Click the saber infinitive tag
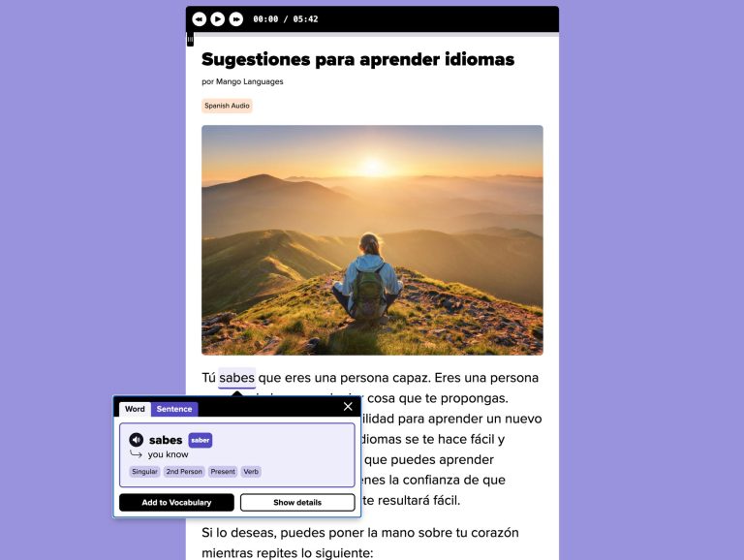744x560 pixels. pos(201,441)
